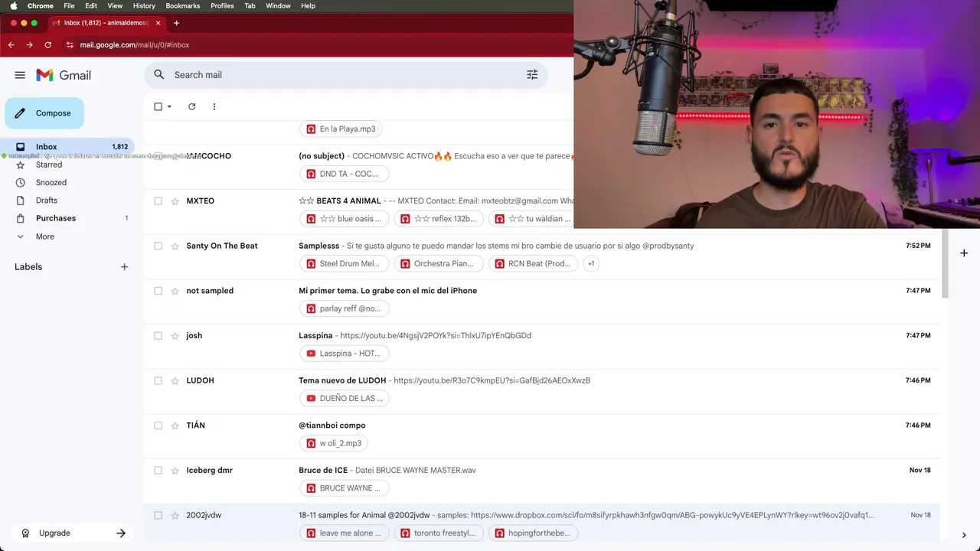The width and height of the screenshot is (980, 551).
Task: Star the TIÁN email
Action: coord(175,425)
